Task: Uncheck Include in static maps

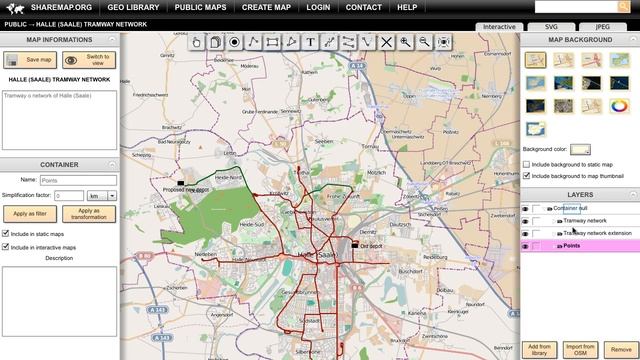Action: pos(5,233)
